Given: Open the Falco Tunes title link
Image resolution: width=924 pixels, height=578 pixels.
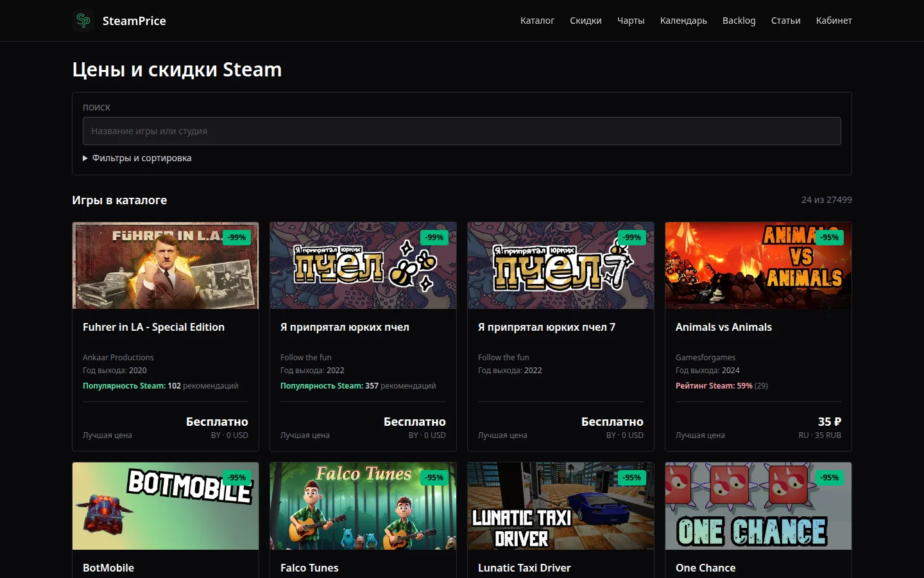Looking at the screenshot, I should pyautogui.click(x=309, y=568).
